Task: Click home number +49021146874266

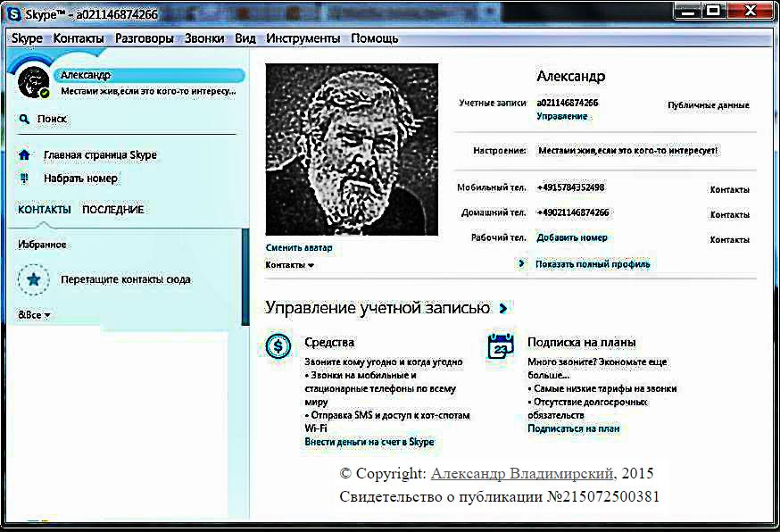Action: point(573,212)
